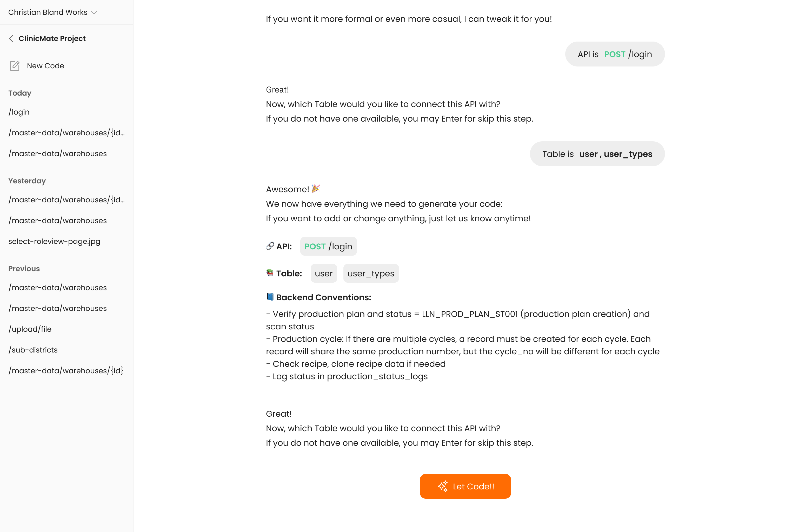Open /master-data/warehouses chat under Today
Image resolution: width=798 pixels, height=532 pixels.
(58, 154)
